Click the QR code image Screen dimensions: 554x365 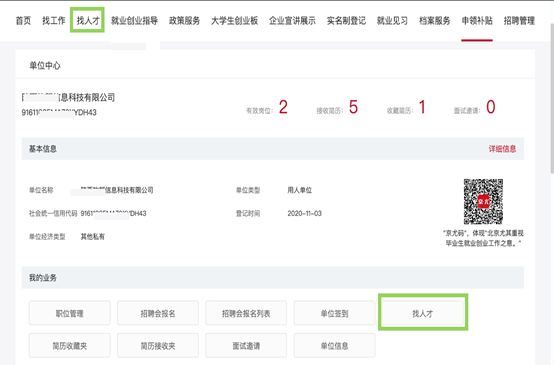(x=483, y=201)
